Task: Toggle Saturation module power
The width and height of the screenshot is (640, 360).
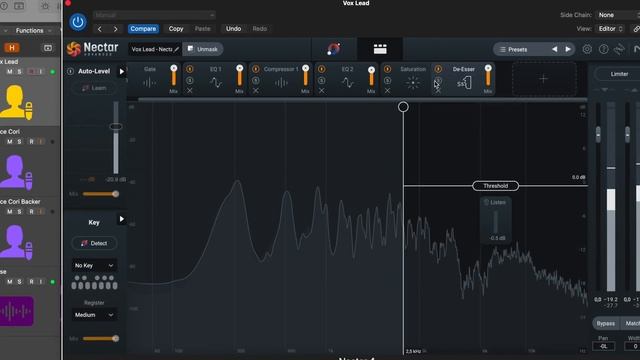Action: pos(387,69)
